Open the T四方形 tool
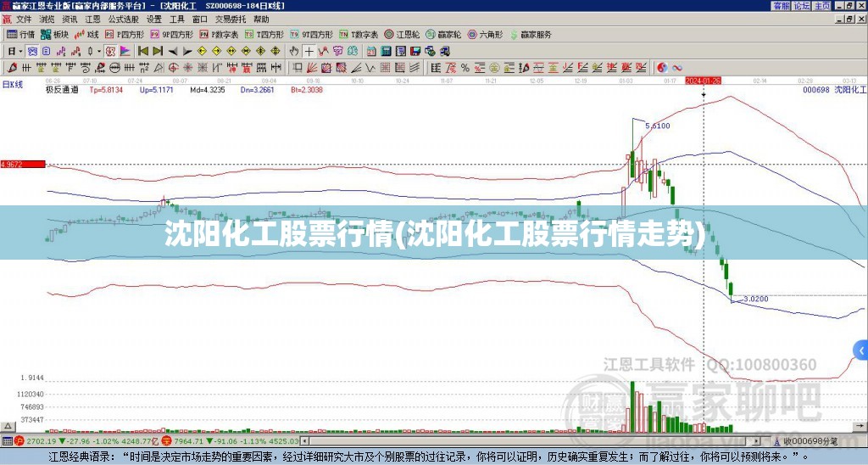The height and width of the screenshot is (465, 868). tap(264, 34)
